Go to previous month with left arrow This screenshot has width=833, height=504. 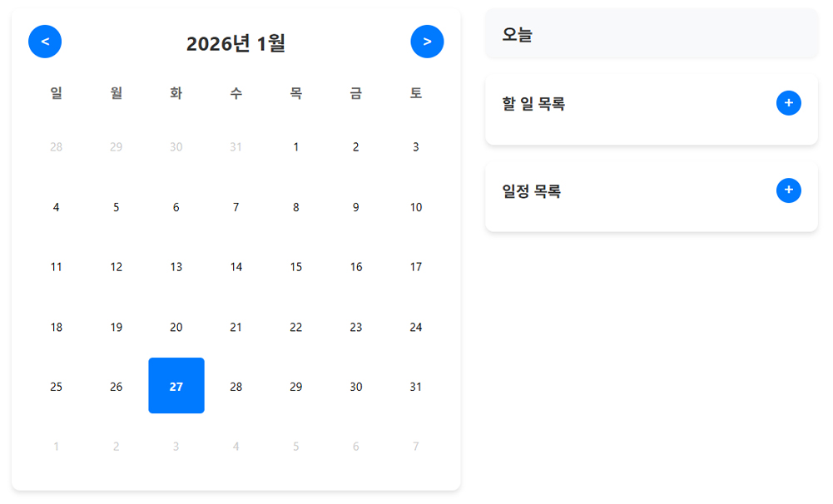pyautogui.click(x=45, y=42)
